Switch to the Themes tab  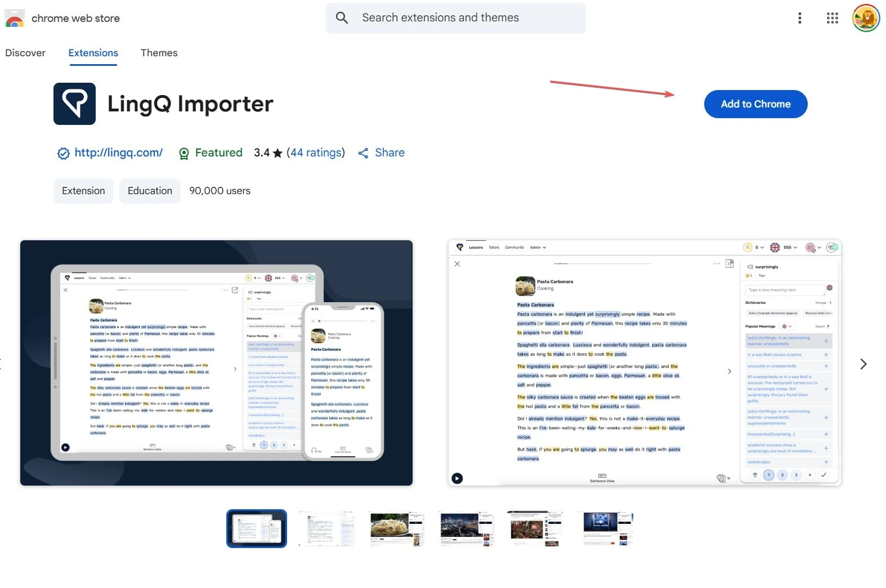(x=159, y=53)
